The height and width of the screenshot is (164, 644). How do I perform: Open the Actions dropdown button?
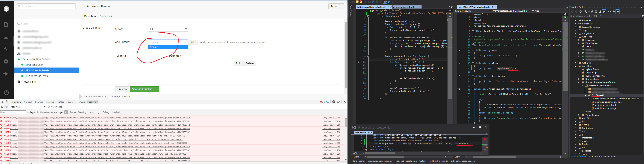pyautogui.click(x=336, y=6)
